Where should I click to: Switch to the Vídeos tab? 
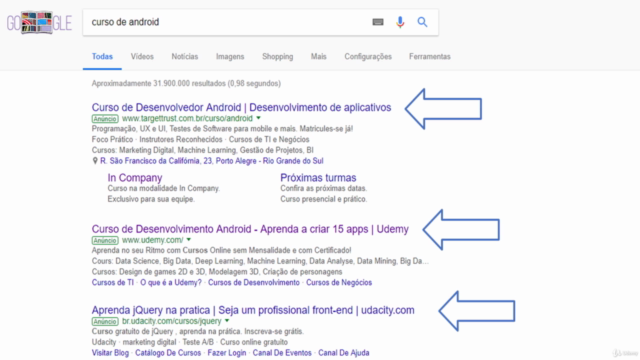142,57
